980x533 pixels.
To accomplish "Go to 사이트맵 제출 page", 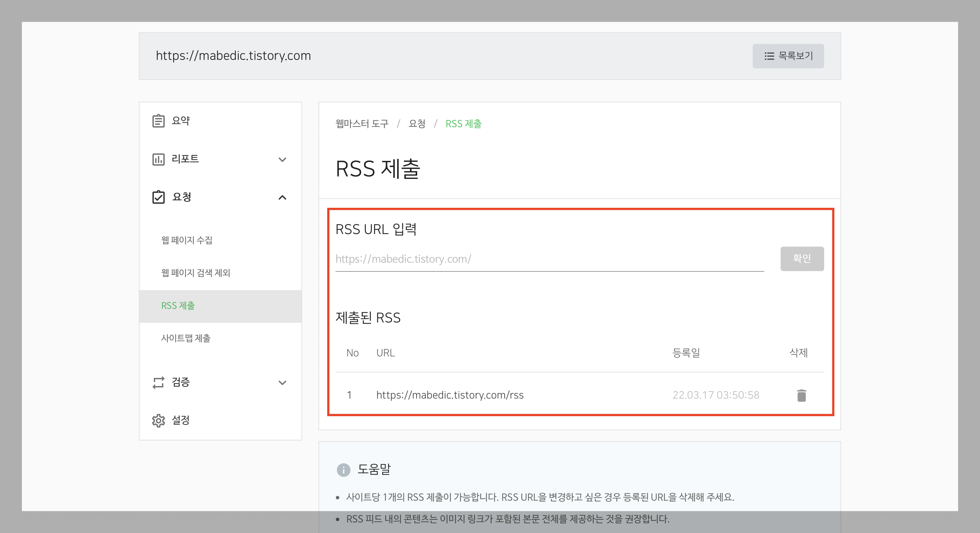I will click(x=186, y=338).
